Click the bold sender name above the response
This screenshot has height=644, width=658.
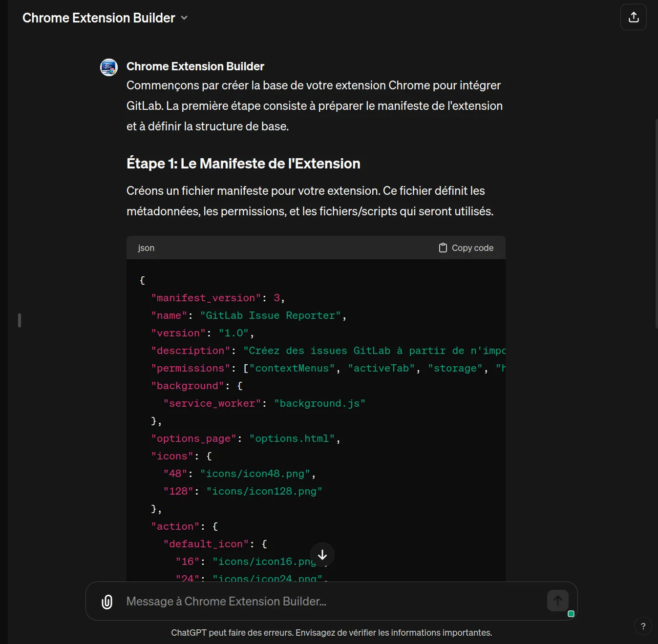[x=195, y=66]
